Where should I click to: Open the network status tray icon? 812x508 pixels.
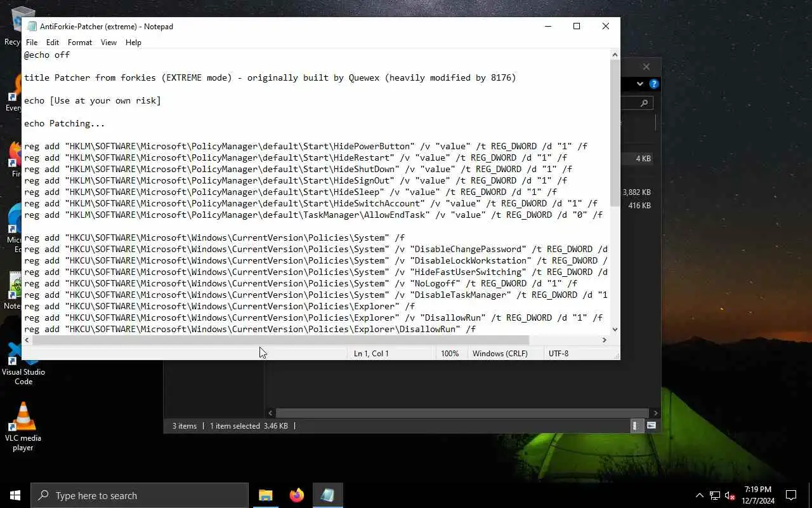[x=714, y=495]
